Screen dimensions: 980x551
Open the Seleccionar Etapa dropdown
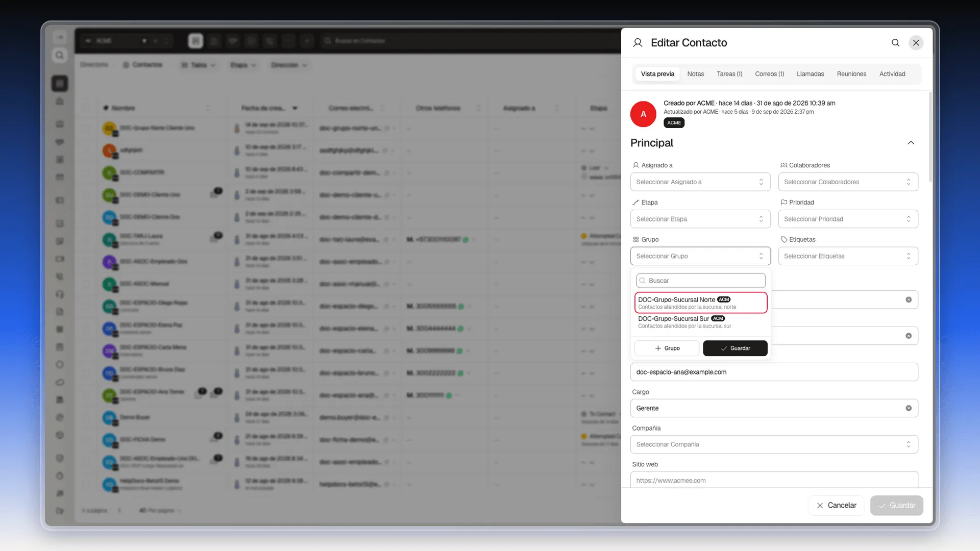(x=700, y=219)
